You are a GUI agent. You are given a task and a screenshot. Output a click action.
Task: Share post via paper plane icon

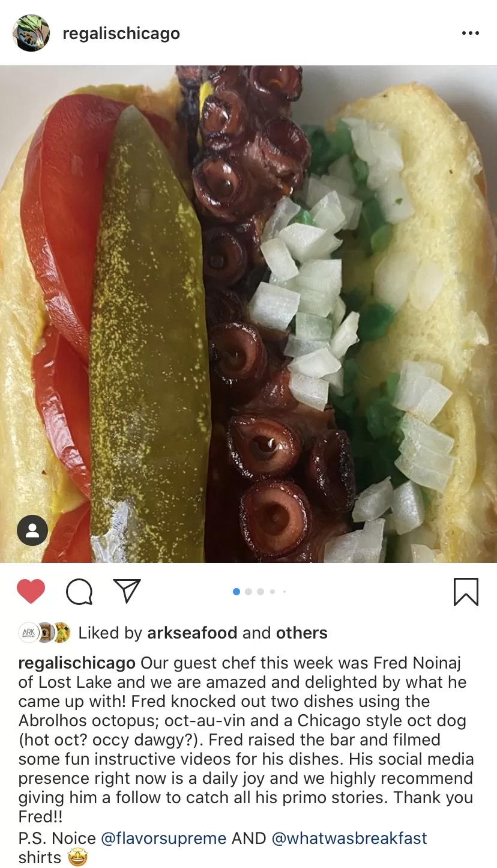pyautogui.click(x=127, y=590)
